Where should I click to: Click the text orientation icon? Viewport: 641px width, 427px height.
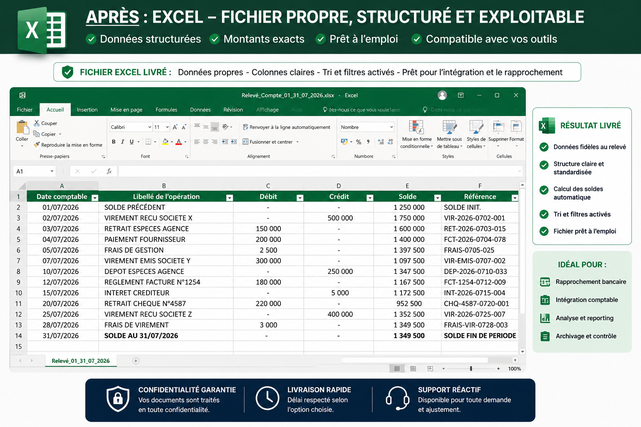pos(225,127)
